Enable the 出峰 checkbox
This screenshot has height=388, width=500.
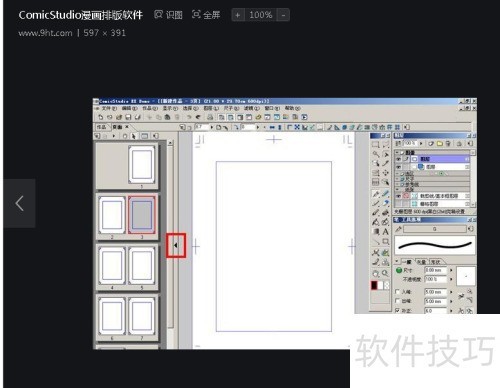click(x=397, y=301)
